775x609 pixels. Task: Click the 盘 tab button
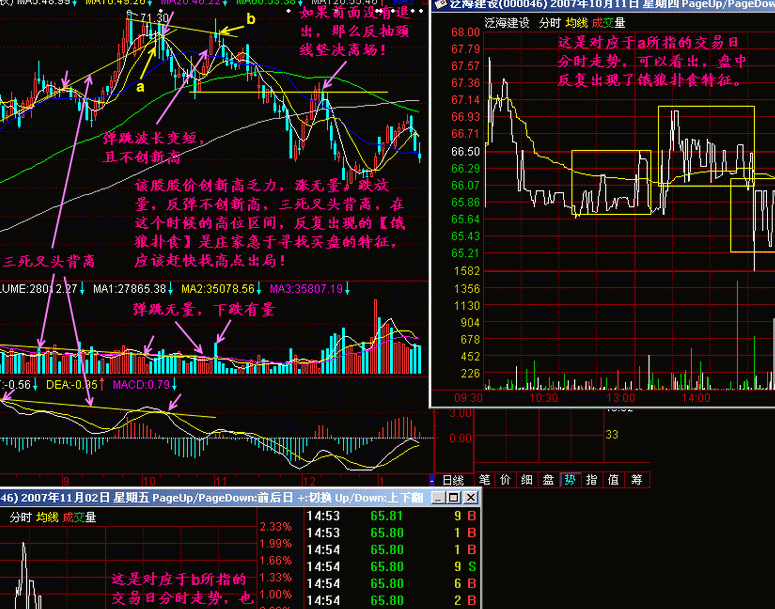click(x=548, y=480)
